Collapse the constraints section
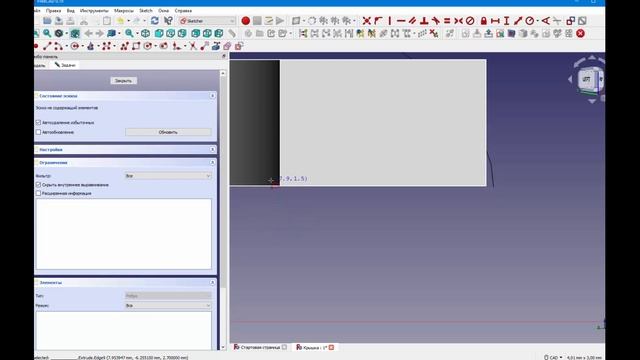Screen dimensions: 640x360 [212, 162]
